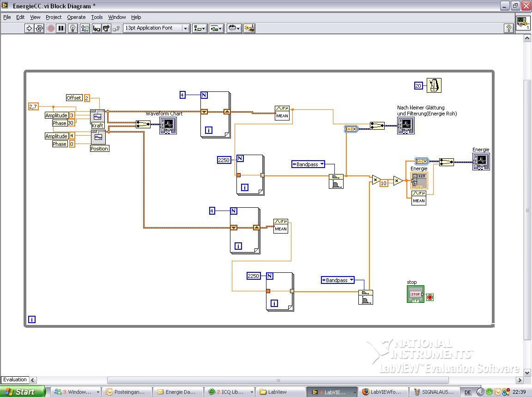Image resolution: width=532 pixels, height=397 pixels.
Task: Click the Clean Up Diagram button
Action: point(249,28)
